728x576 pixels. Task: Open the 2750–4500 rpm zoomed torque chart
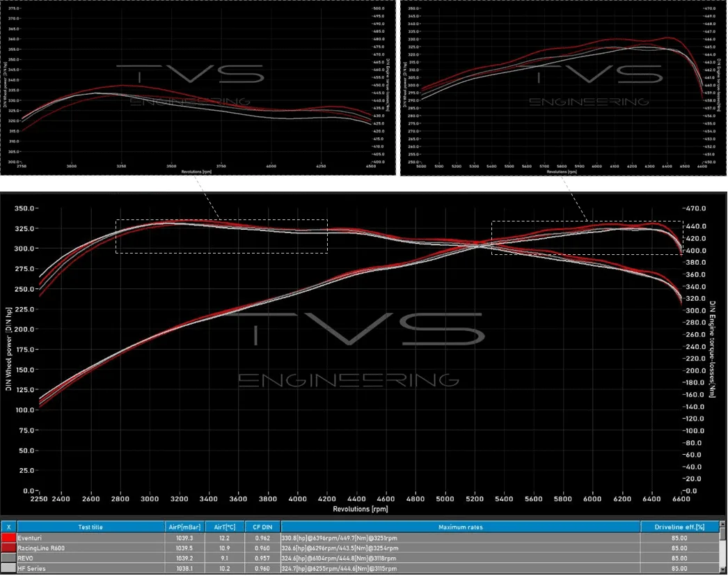click(x=198, y=87)
